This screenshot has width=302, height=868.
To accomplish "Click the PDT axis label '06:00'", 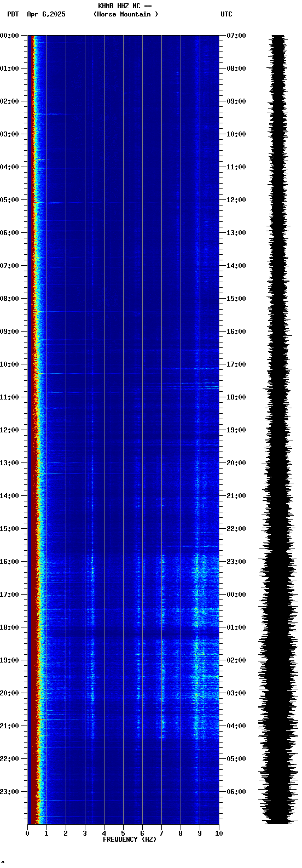I will click(x=9, y=233).
